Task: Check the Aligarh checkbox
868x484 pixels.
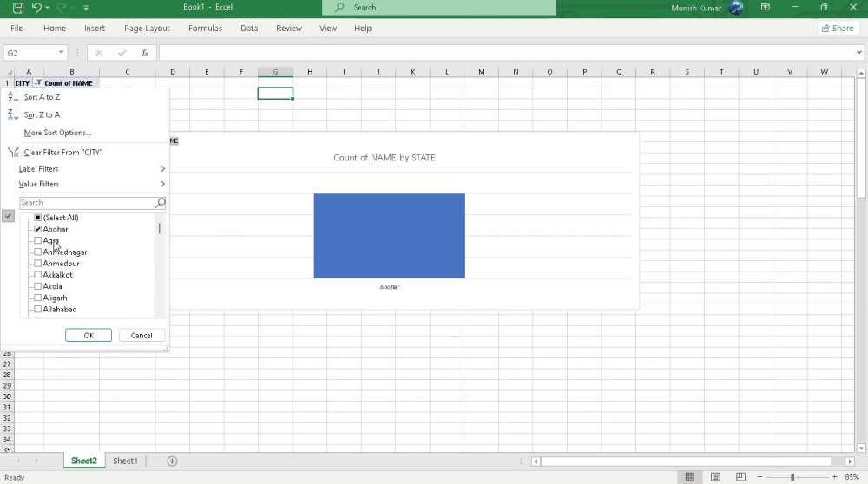Action: pos(37,298)
